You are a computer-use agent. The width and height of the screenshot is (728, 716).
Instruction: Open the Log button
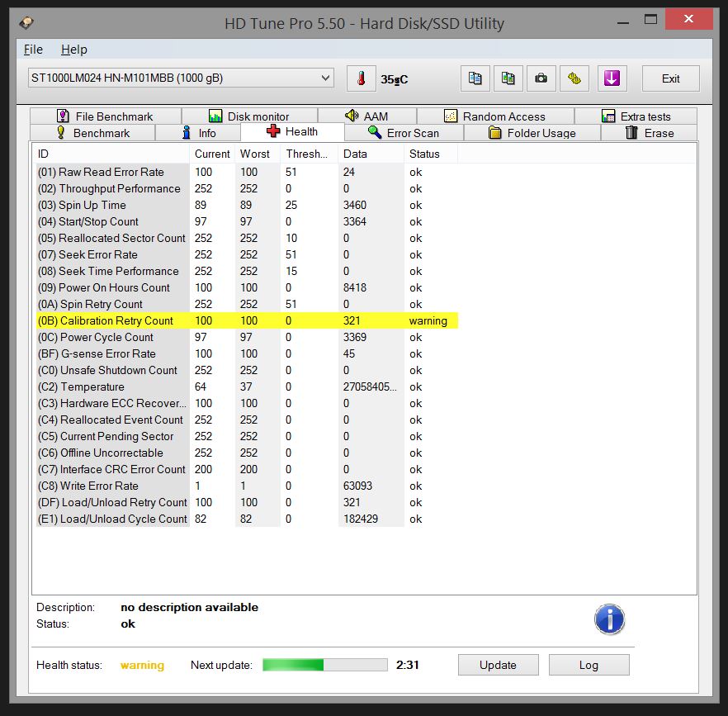[x=589, y=665]
